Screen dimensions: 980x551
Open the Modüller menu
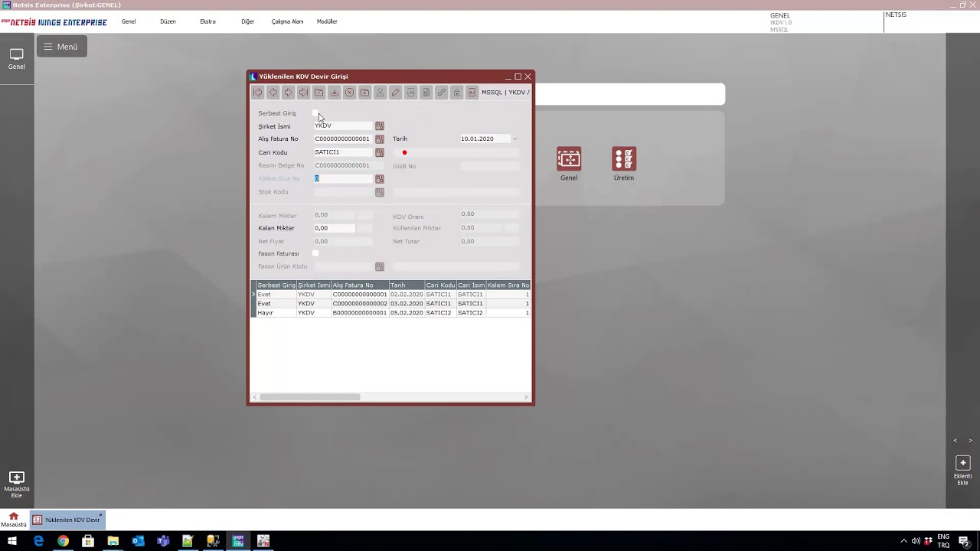pyautogui.click(x=327, y=21)
